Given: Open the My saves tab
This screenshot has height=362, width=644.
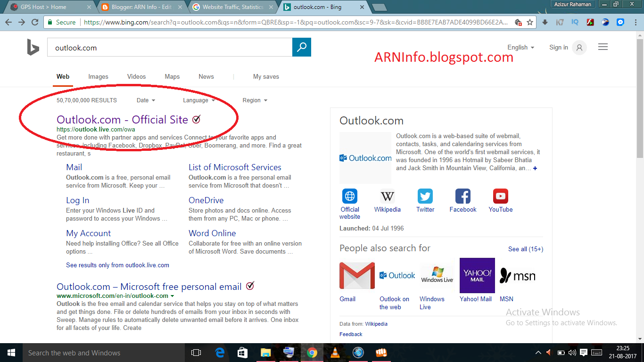Looking at the screenshot, I should click(266, 76).
